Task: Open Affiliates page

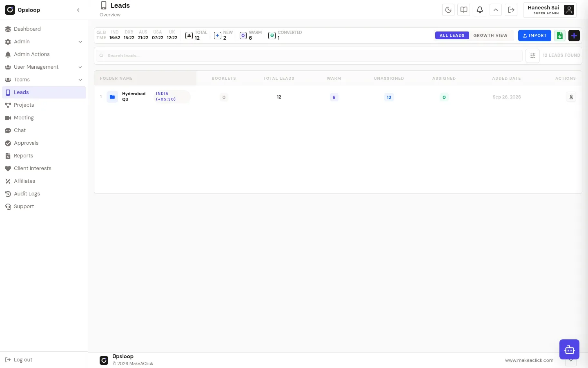Action: pos(44,181)
